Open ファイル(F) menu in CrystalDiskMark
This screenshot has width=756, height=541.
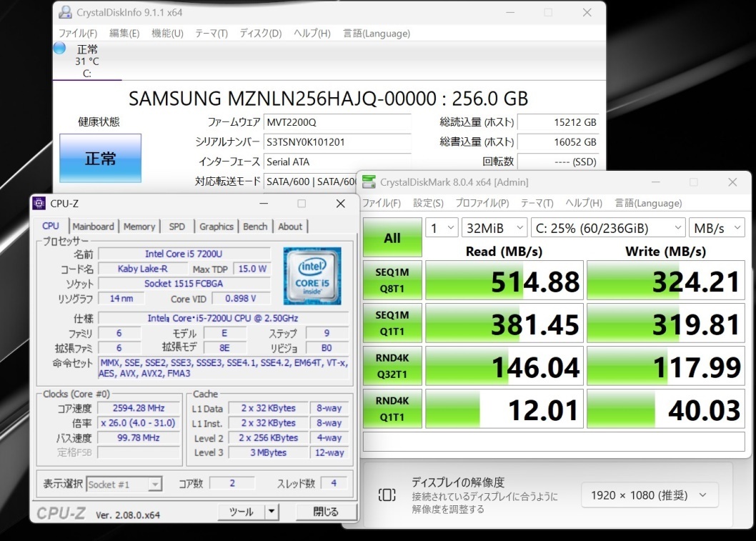[382, 203]
